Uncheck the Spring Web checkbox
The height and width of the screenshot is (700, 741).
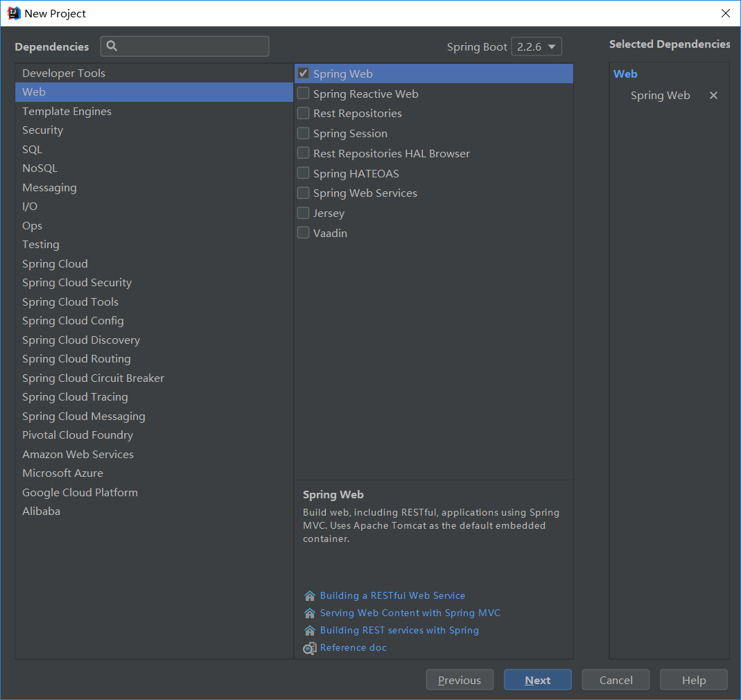point(304,73)
